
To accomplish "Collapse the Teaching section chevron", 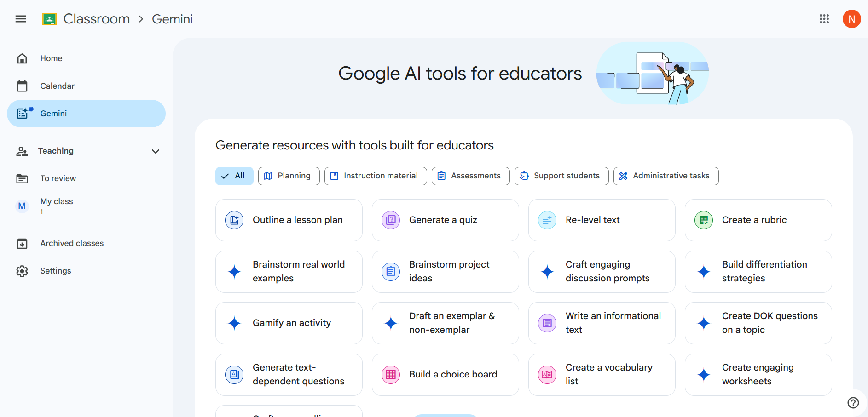I will (156, 151).
